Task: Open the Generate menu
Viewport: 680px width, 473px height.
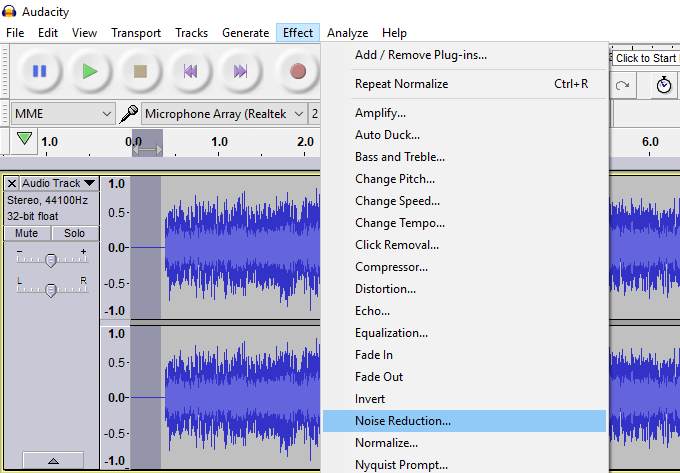Action: click(x=245, y=33)
